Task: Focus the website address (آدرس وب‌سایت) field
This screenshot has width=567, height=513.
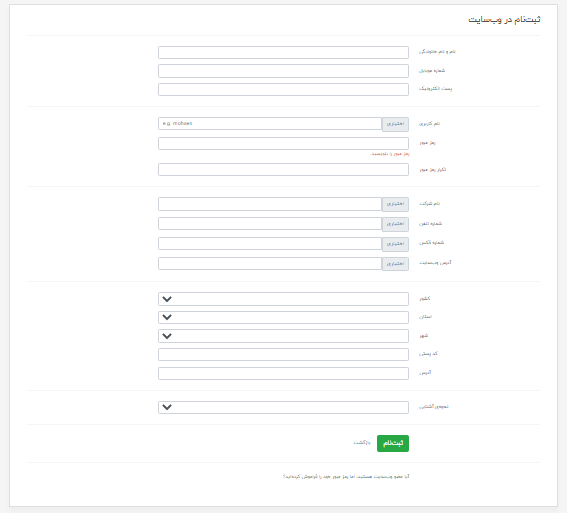Action: (x=270, y=264)
